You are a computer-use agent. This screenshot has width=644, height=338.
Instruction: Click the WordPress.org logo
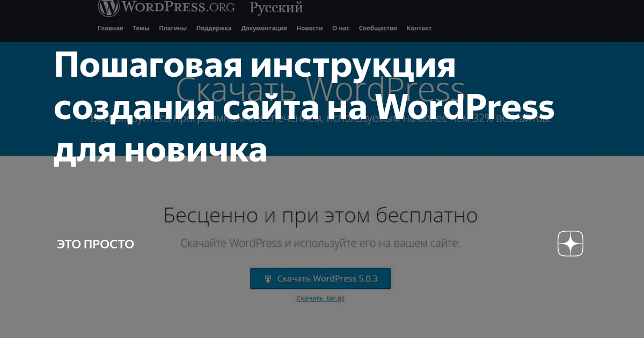167,8
